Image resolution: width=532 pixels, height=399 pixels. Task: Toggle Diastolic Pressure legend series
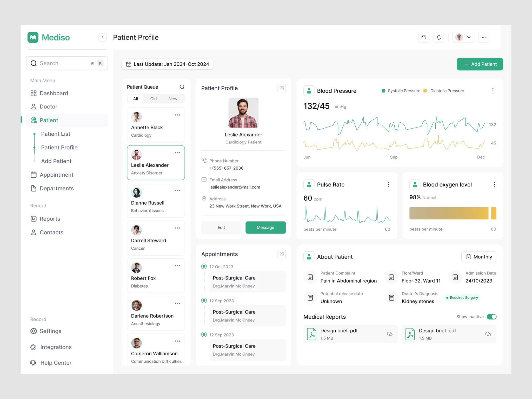[444, 91]
